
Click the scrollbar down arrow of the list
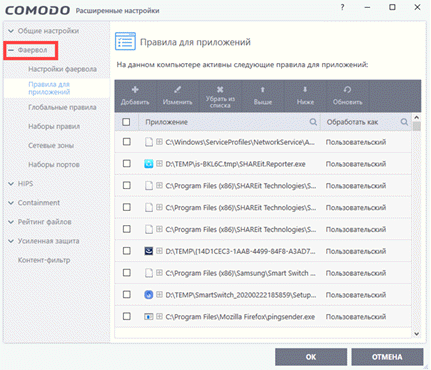click(417, 334)
